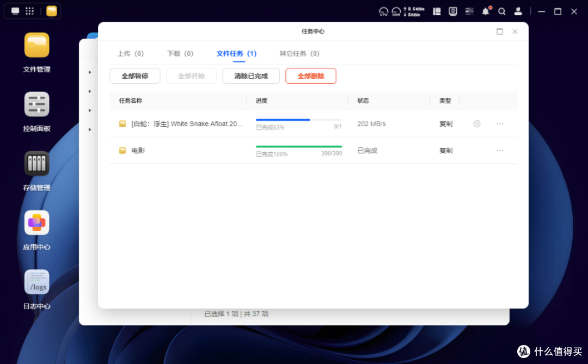The image size is (588, 364).
Task: Open 日志中心 logs icon
Action: (x=37, y=282)
